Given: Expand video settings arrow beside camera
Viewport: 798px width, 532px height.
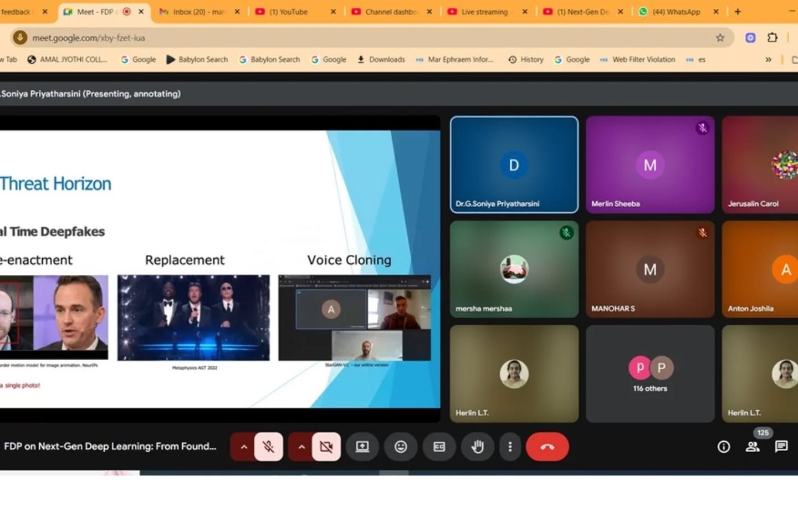Looking at the screenshot, I should [301, 447].
